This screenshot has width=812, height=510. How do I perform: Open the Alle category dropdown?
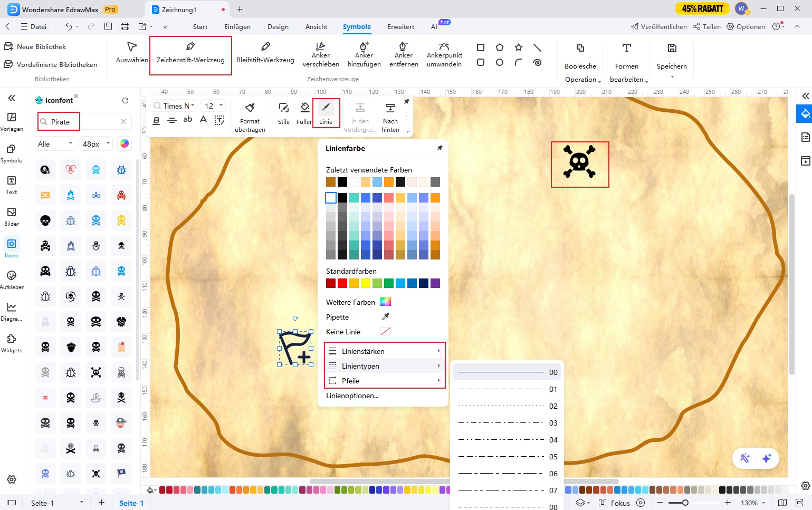point(55,143)
